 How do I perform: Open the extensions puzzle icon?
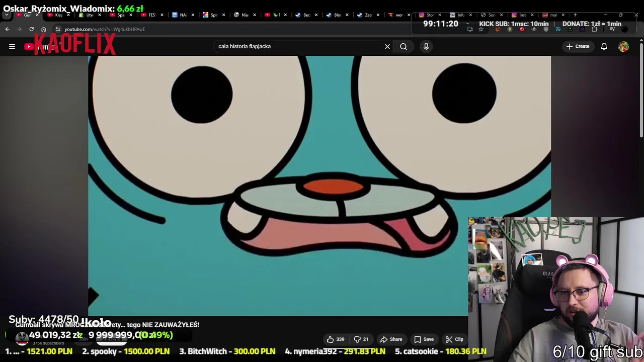(594, 29)
